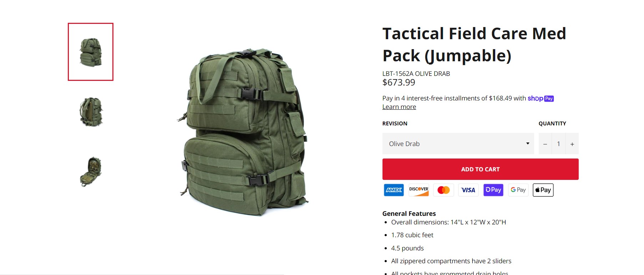Open the Revision dropdown showing Olive Drab
The height and width of the screenshot is (275, 644).
(458, 144)
